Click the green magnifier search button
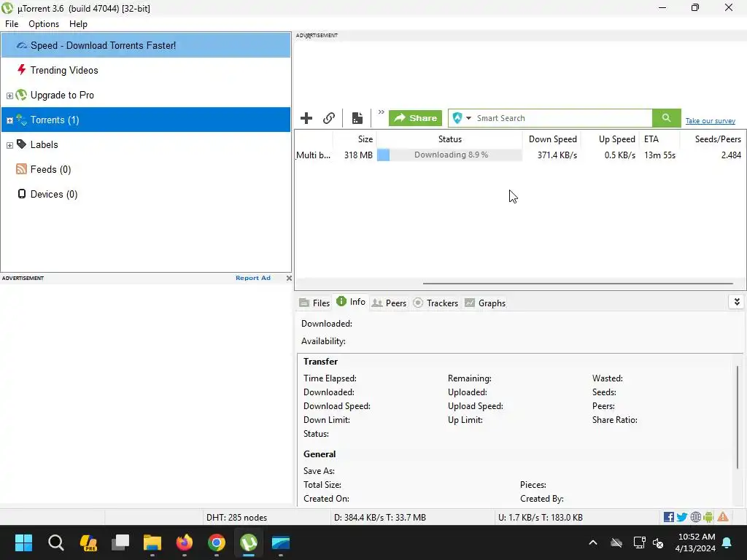This screenshot has height=560, width=747. click(667, 118)
